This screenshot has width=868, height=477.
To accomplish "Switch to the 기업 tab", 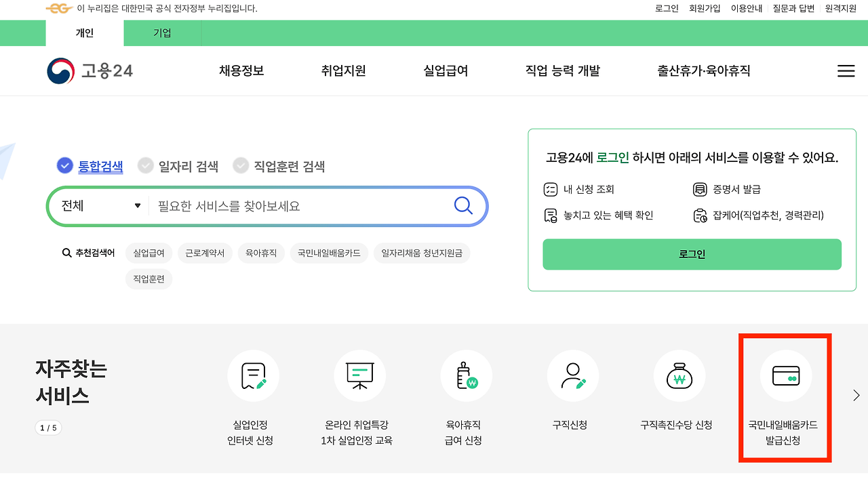I will (161, 33).
